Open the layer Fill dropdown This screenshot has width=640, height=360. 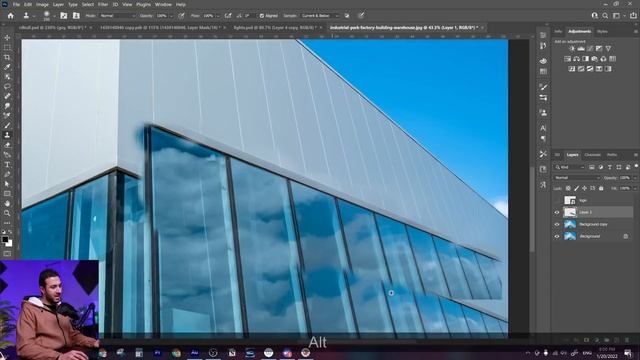634,188
